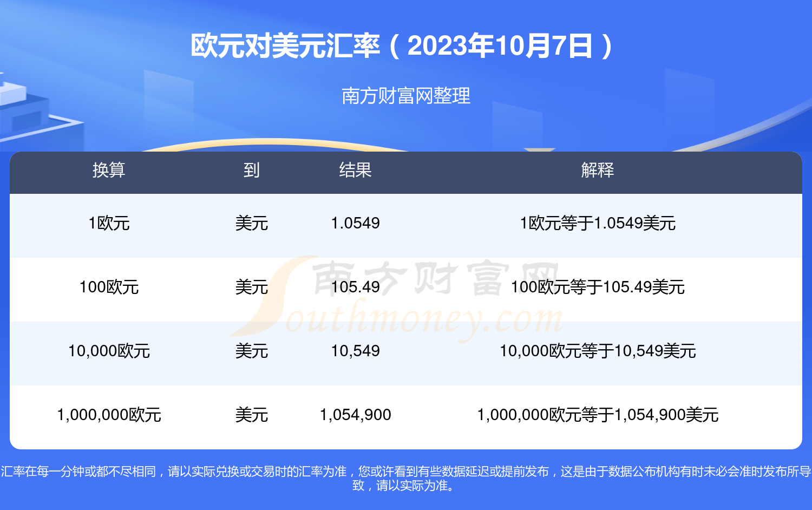
Task: Click explanation 1,000,000欧元等于1,054,900美元
Action: [x=598, y=415]
